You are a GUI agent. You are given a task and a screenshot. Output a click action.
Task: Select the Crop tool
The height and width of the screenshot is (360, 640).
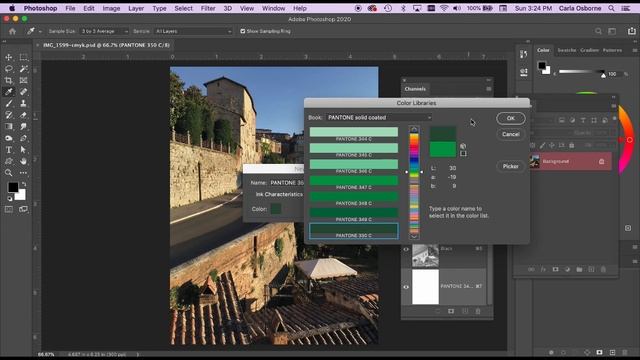coord(9,80)
